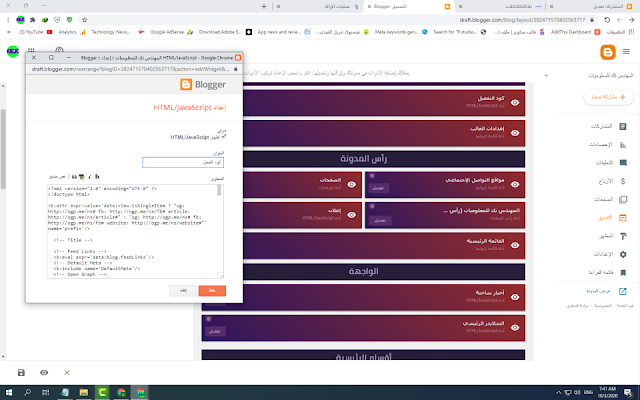Image resolution: width=640 pixels, height=400 pixels.
Task: Toggle visibility of إعدادات القالب gadget
Action: click(x=515, y=133)
